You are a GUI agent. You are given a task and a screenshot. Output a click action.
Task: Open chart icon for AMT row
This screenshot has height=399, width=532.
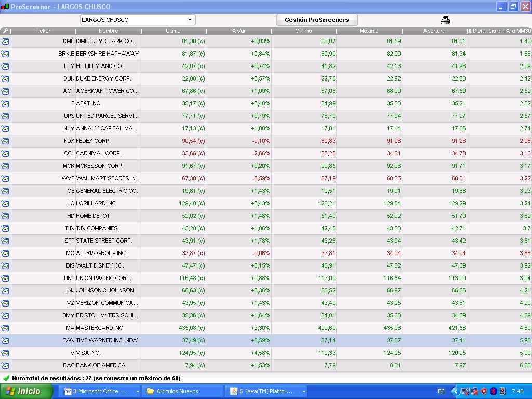pos(5,91)
